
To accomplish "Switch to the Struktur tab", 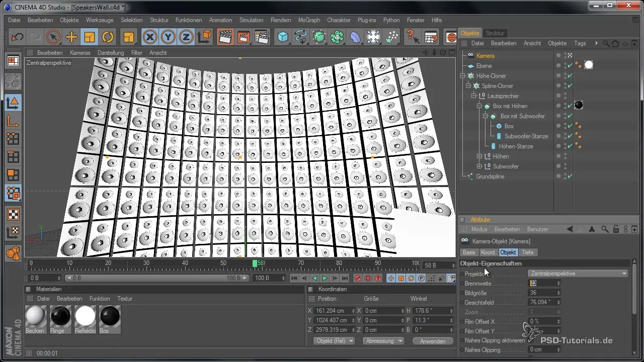I will [495, 33].
